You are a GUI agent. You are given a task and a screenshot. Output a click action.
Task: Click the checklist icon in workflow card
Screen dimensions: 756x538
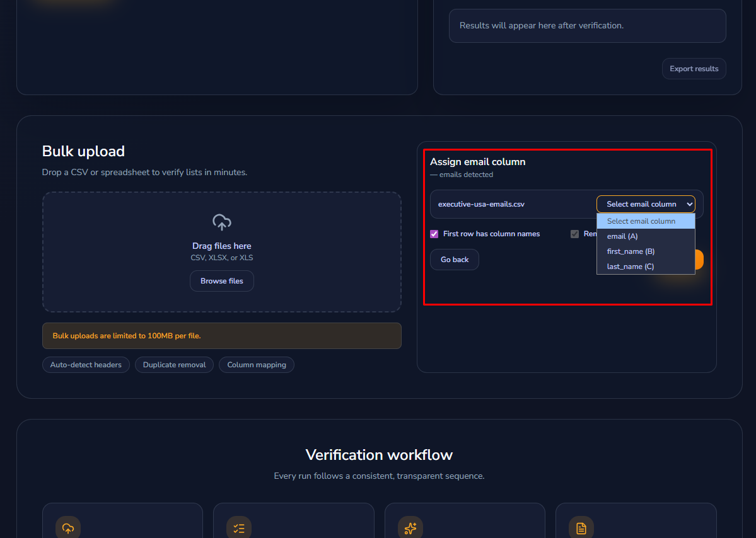[239, 528]
